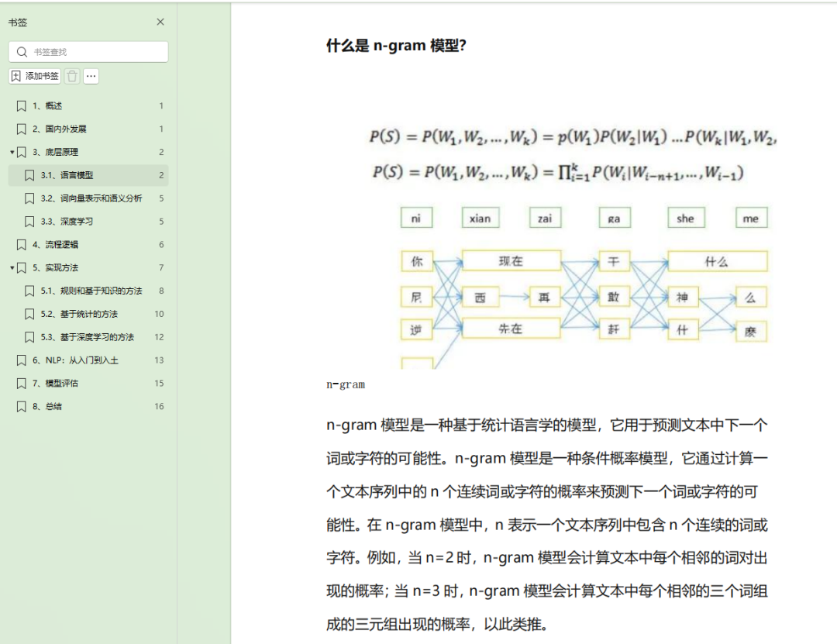Click bookmark icon beside 3、底层原理
This screenshot has height=644, width=837.
[x=22, y=152]
